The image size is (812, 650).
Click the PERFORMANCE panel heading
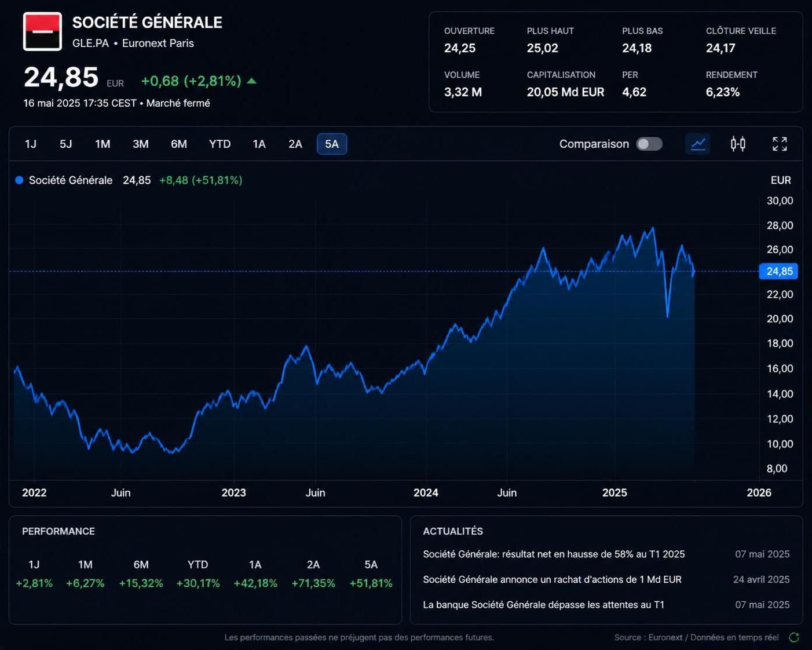(58, 531)
